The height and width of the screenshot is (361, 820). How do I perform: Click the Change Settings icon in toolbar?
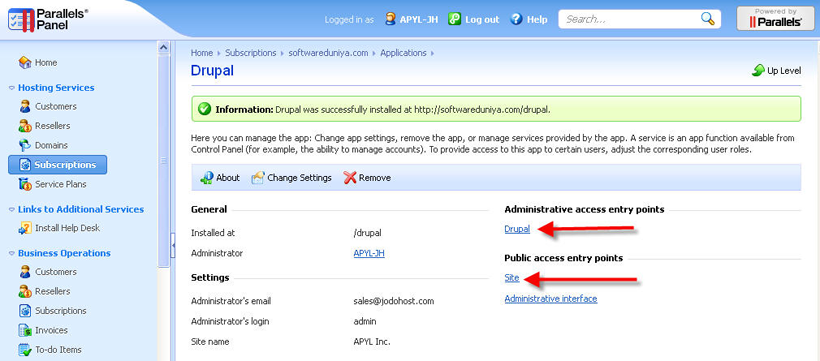(x=258, y=178)
